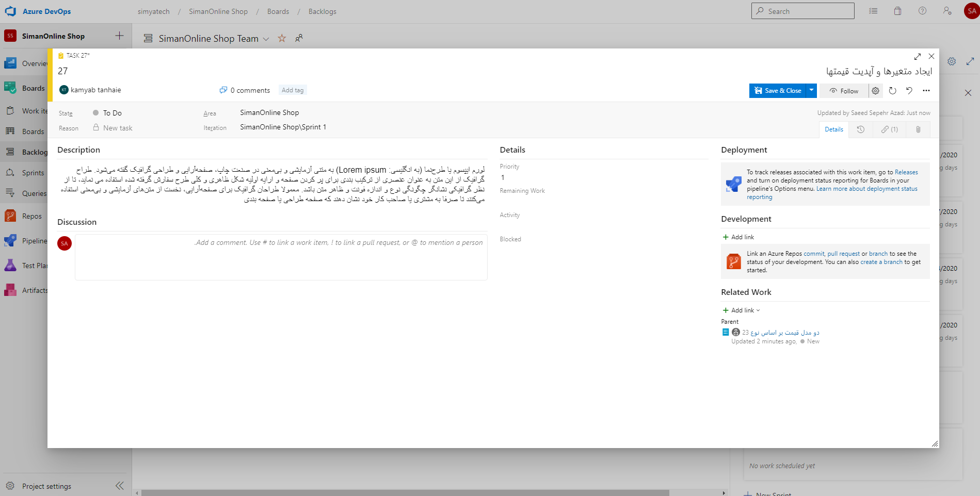This screenshot has height=496, width=980.
Task: Toggle full screen mode for backlog page
Action: pyautogui.click(x=970, y=61)
